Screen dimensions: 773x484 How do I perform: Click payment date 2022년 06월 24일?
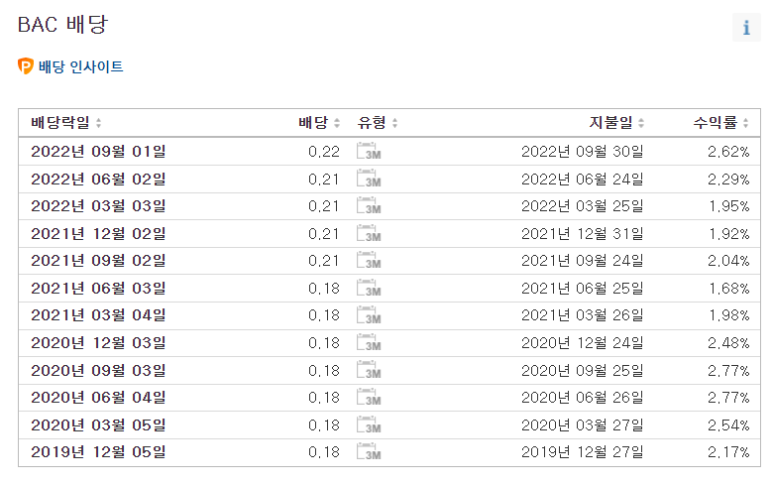click(x=582, y=179)
